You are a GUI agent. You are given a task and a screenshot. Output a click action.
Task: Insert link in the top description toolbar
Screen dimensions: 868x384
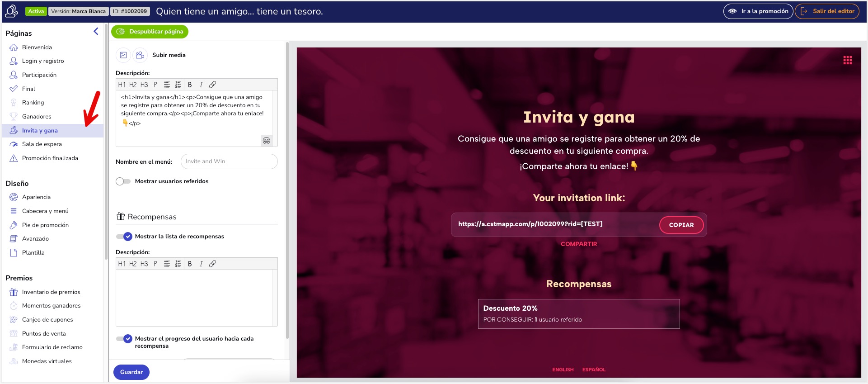[212, 85]
